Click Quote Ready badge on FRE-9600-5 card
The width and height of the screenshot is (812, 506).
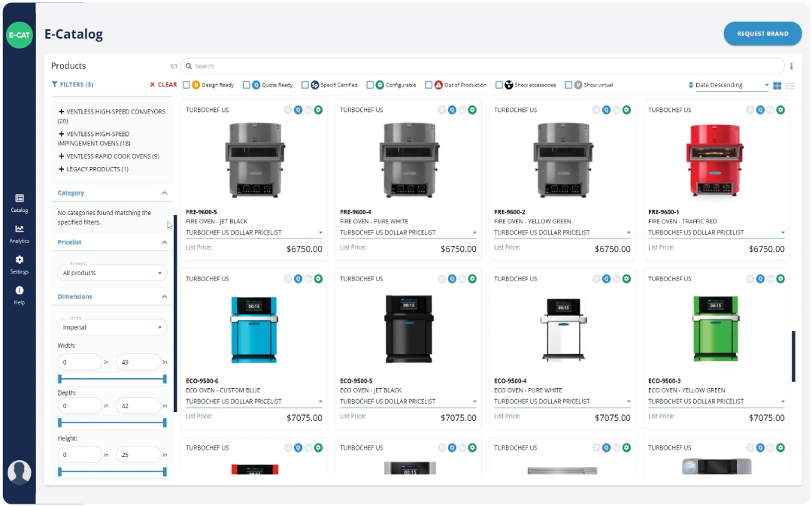[298, 110]
